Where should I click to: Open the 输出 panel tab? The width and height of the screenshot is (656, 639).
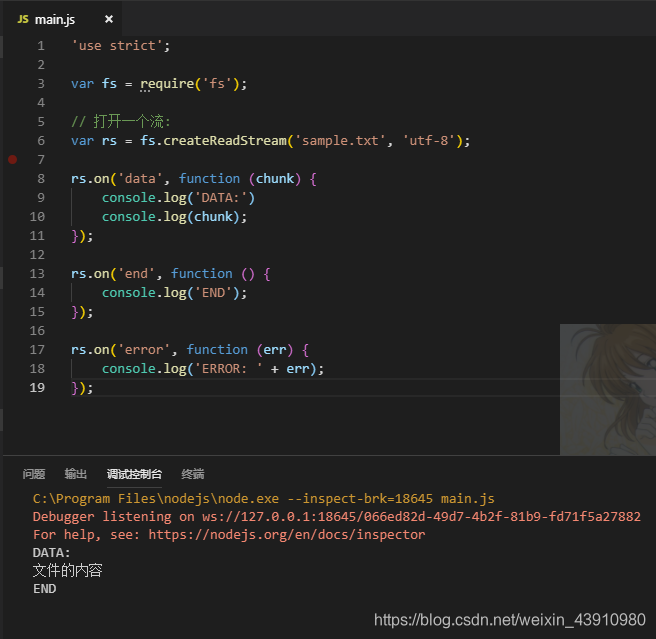[x=76, y=474]
